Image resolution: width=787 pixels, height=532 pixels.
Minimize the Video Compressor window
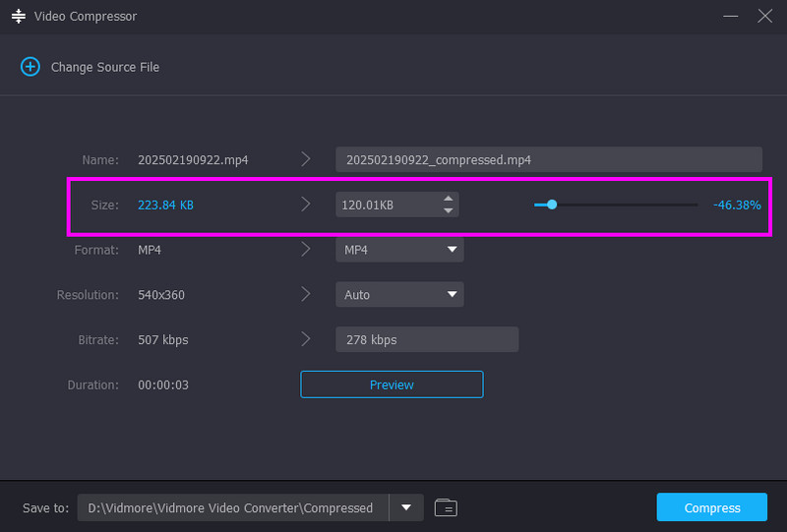(730, 16)
